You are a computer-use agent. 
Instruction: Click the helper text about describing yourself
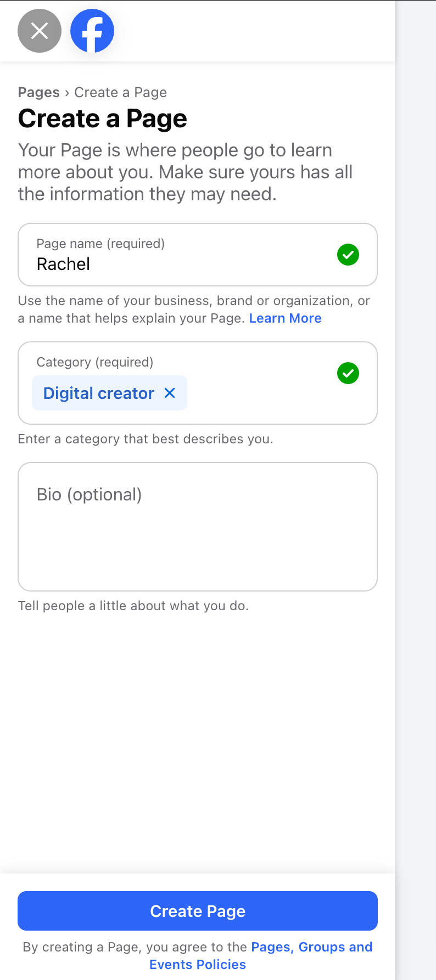point(133,606)
